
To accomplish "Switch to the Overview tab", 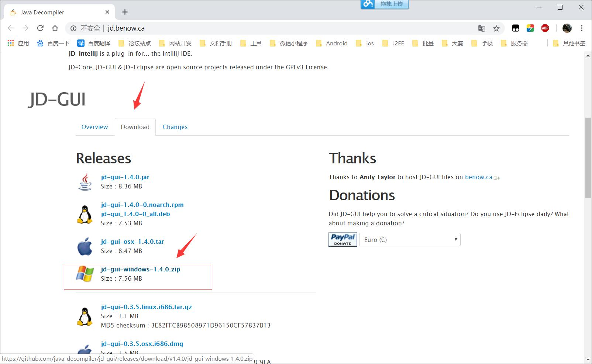I will [x=95, y=127].
